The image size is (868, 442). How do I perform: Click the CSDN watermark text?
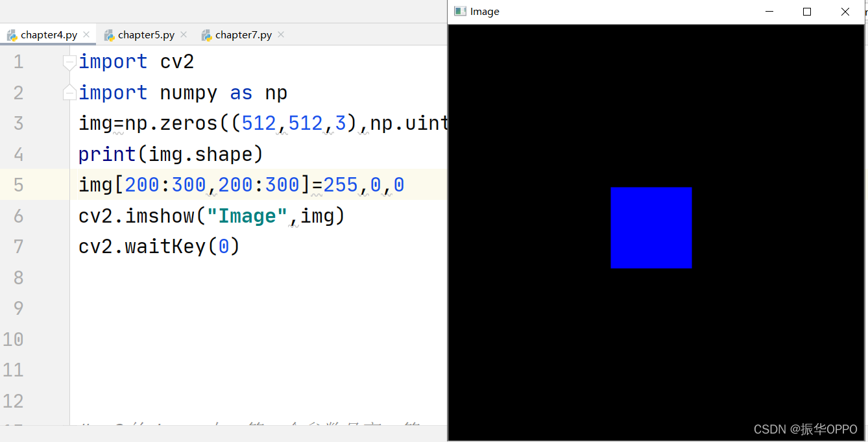click(x=804, y=429)
